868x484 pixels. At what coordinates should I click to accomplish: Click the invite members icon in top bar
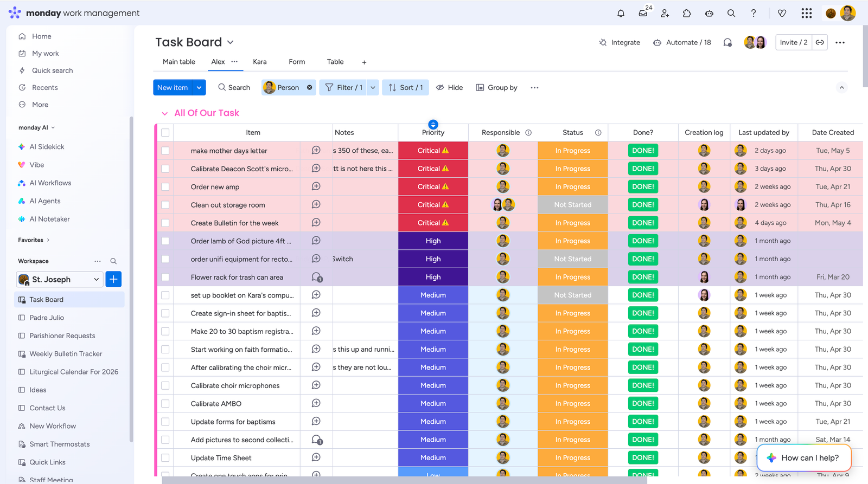[665, 14]
